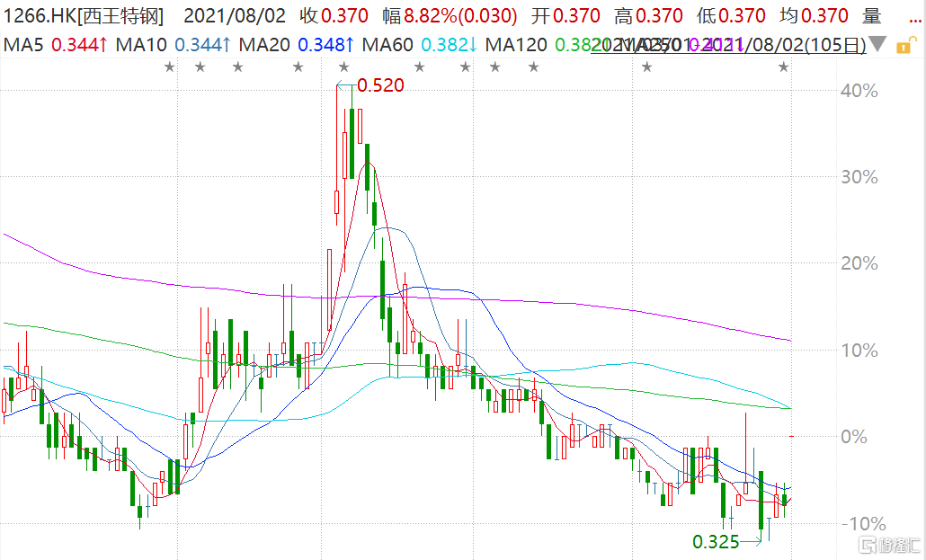Select the average price 均 0.370
Viewport: 926px width, 560px height.
coord(814,16)
